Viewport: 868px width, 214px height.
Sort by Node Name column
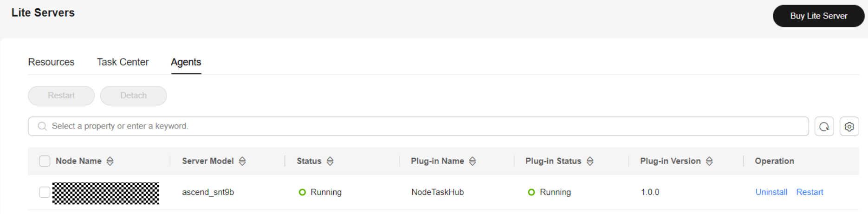[110, 161]
